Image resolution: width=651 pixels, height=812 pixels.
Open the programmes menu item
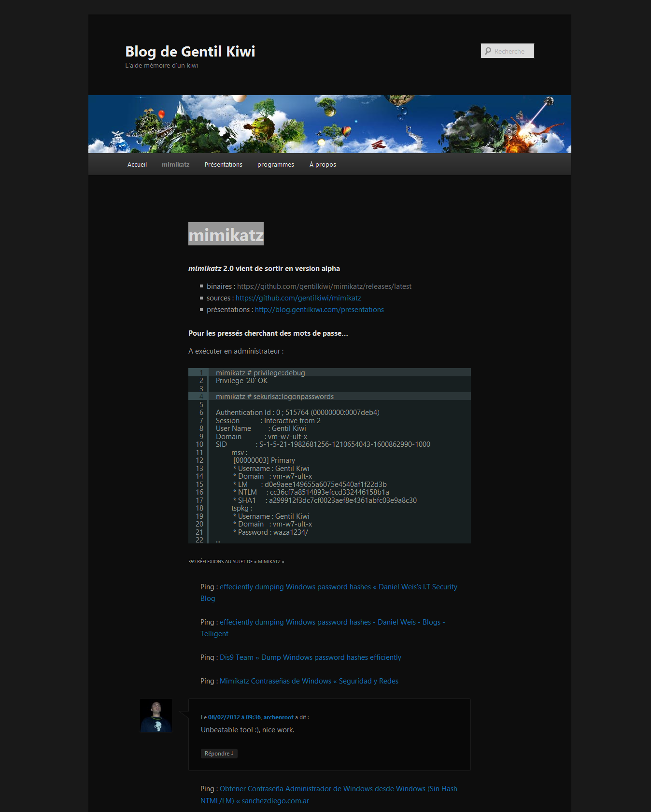[276, 165]
